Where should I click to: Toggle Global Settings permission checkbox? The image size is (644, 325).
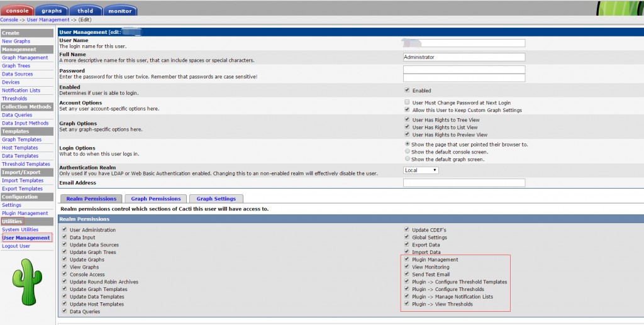pos(407,237)
